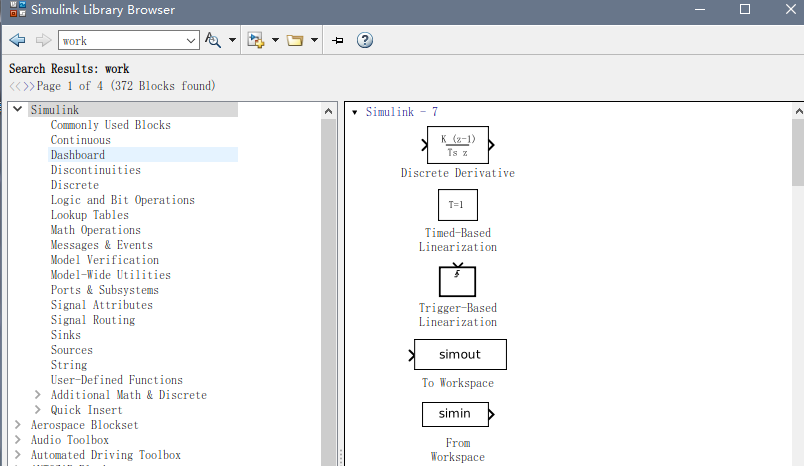Select the simout To Workspace block
Viewport: 804px width, 466px height.
click(458, 354)
